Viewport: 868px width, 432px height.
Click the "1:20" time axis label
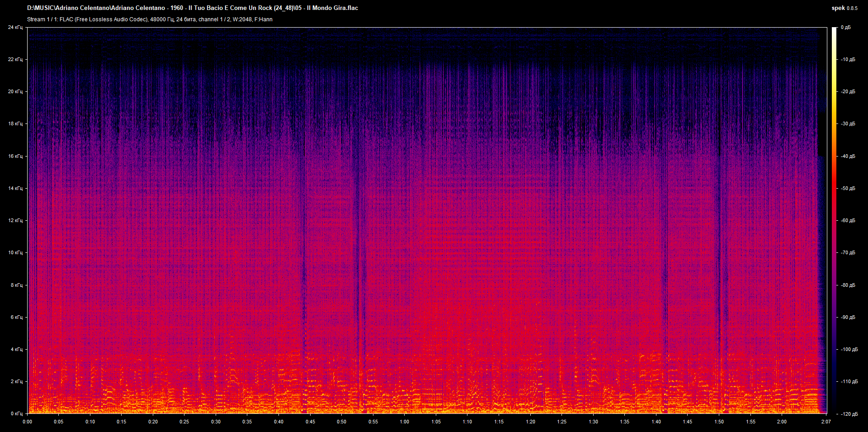point(531,422)
